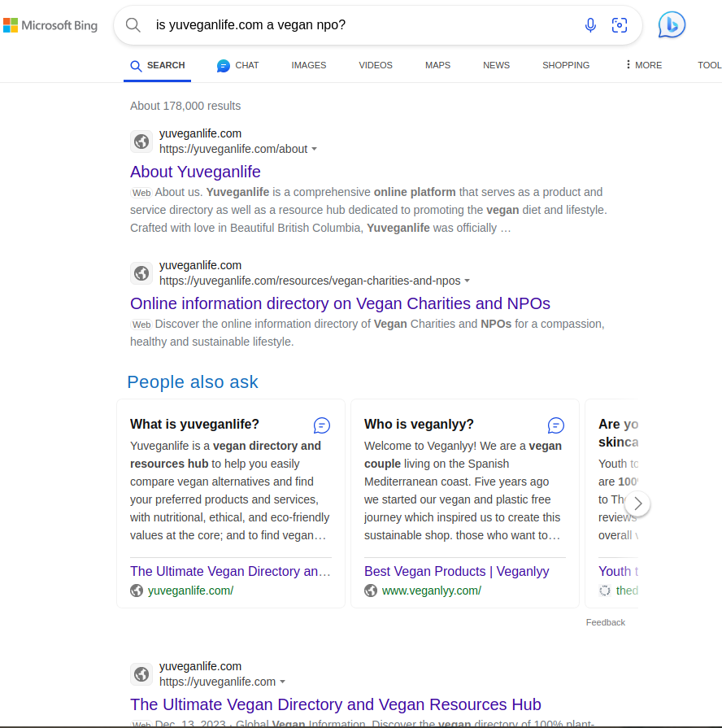Click globe favicon beside vegan-charities-and-npos result

point(141,273)
